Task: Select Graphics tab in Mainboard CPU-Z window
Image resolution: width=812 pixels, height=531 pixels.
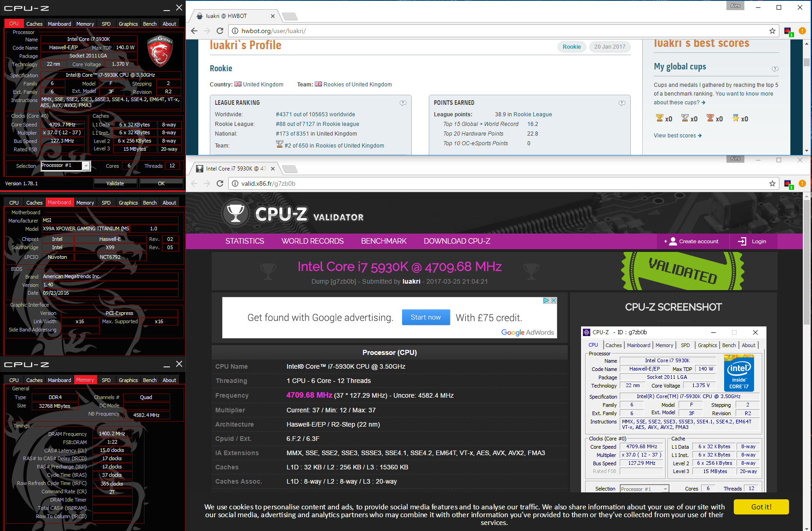Action: 128,203
